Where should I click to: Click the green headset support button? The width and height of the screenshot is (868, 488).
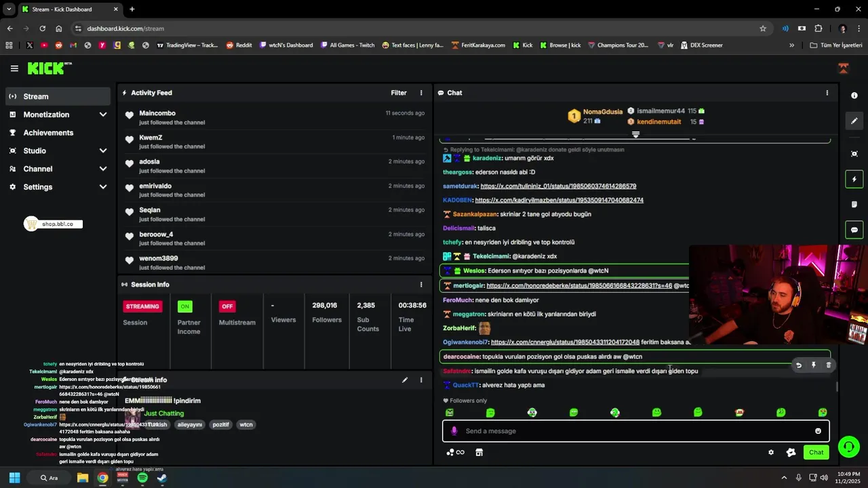[x=848, y=447]
